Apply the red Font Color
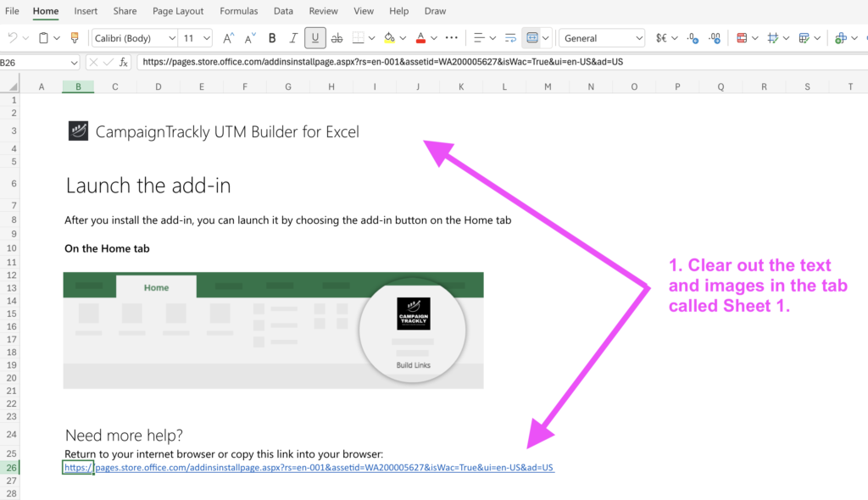Image resolution: width=868 pixels, height=500 pixels. tap(420, 38)
